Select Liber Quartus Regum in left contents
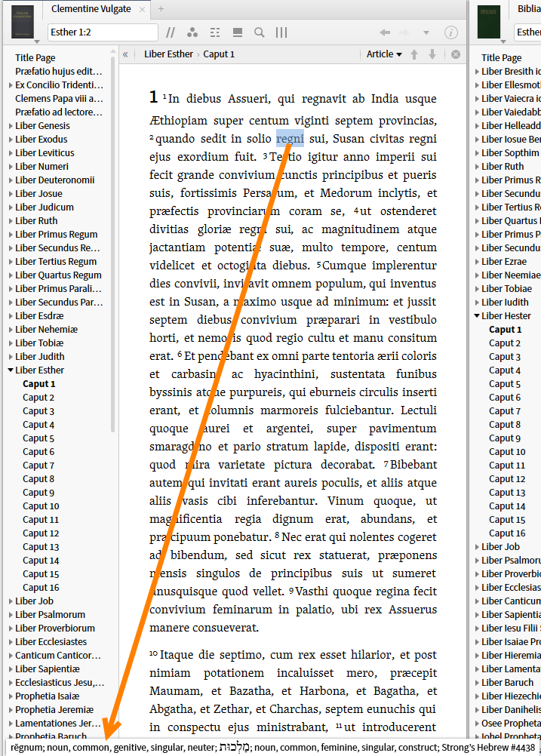The width and height of the screenshot is (541, 756). 58,275
